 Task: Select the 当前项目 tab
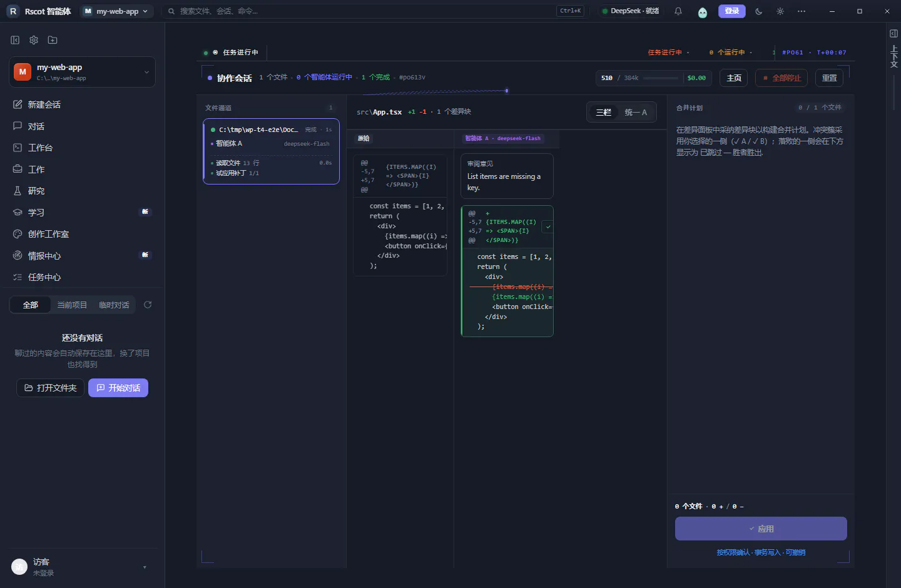coord(72,305)
